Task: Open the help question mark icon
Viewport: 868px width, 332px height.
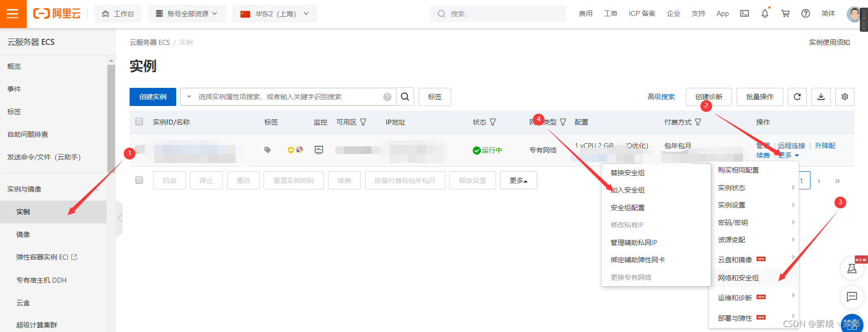Action: tap(805, 14)
